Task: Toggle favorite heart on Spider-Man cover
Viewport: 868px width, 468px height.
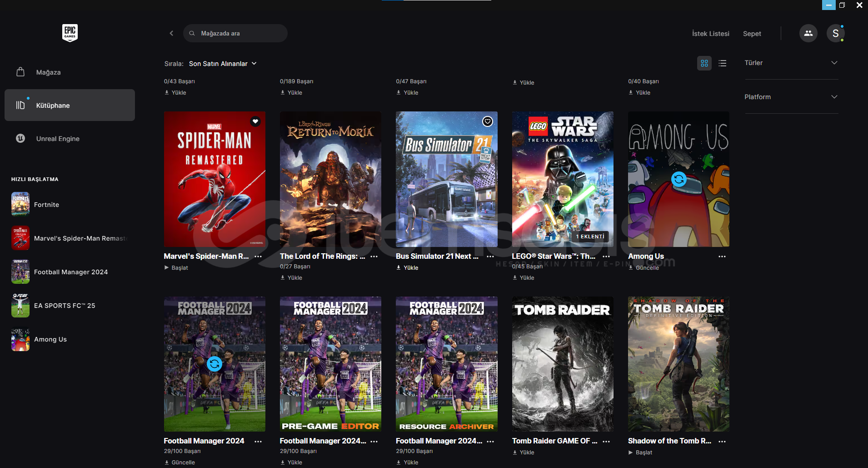Action: 255,121
